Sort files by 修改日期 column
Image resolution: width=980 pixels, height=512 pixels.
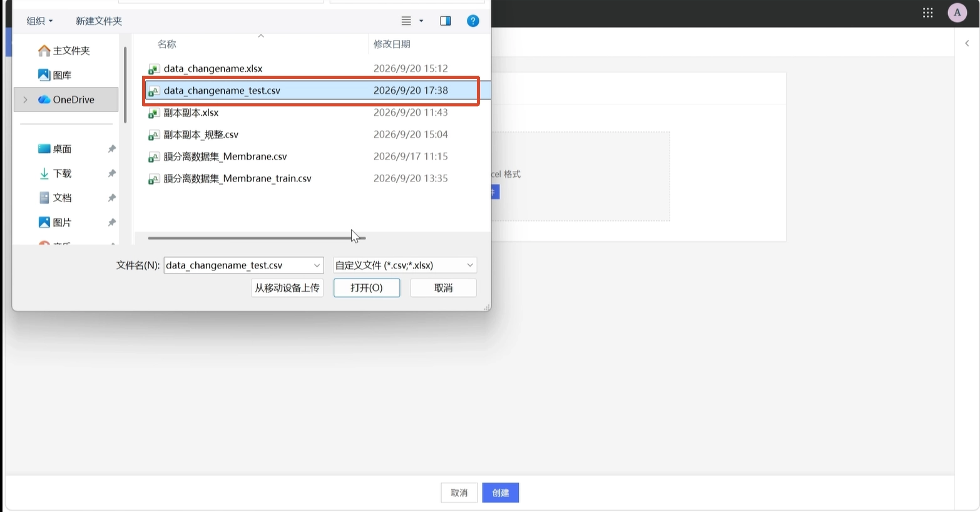coord(392,44)
